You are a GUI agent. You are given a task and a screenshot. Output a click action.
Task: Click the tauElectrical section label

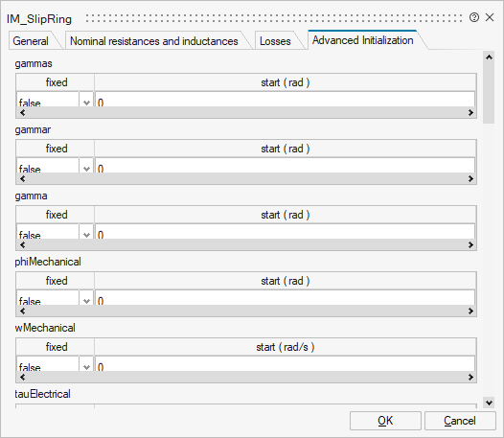tap(42, 394)
